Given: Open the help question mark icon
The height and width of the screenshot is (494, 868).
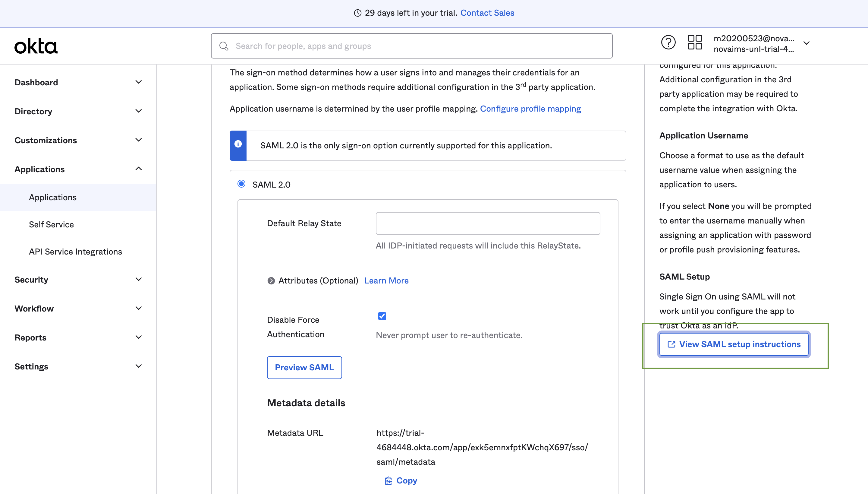Looking at the screenshot, I should [x=668, y=43].
